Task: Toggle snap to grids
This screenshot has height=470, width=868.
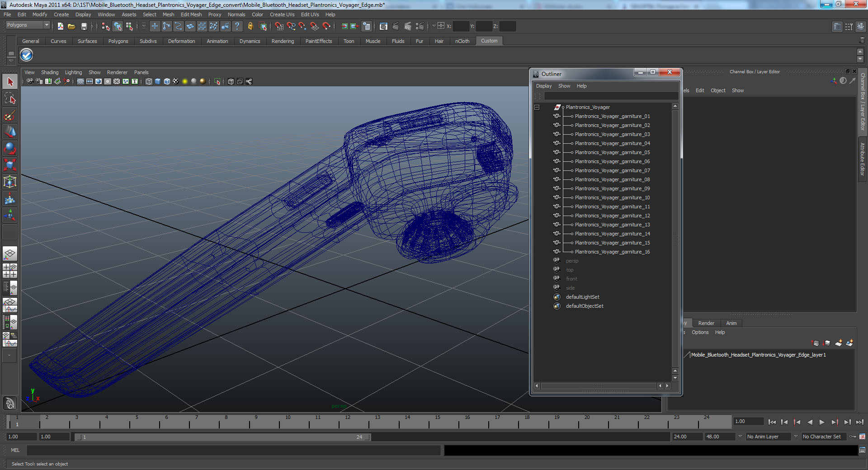Action: [x=279, y=26]
